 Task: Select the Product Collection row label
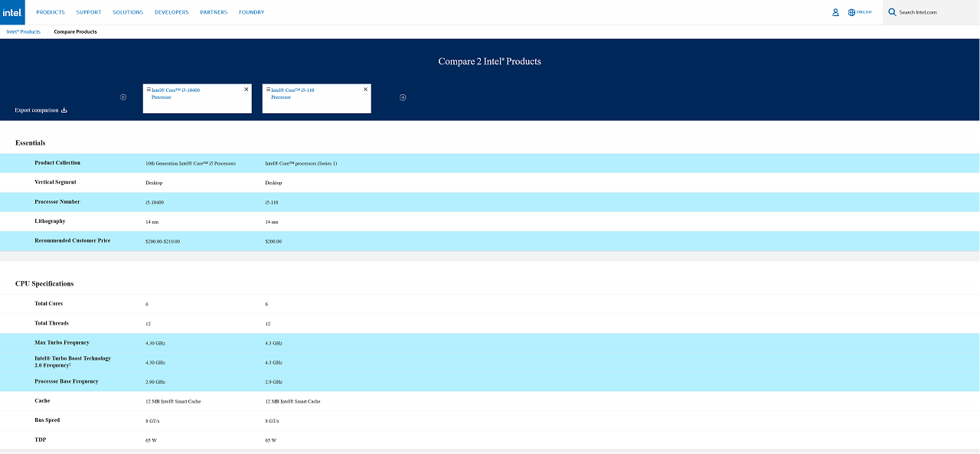pos(57,163)
